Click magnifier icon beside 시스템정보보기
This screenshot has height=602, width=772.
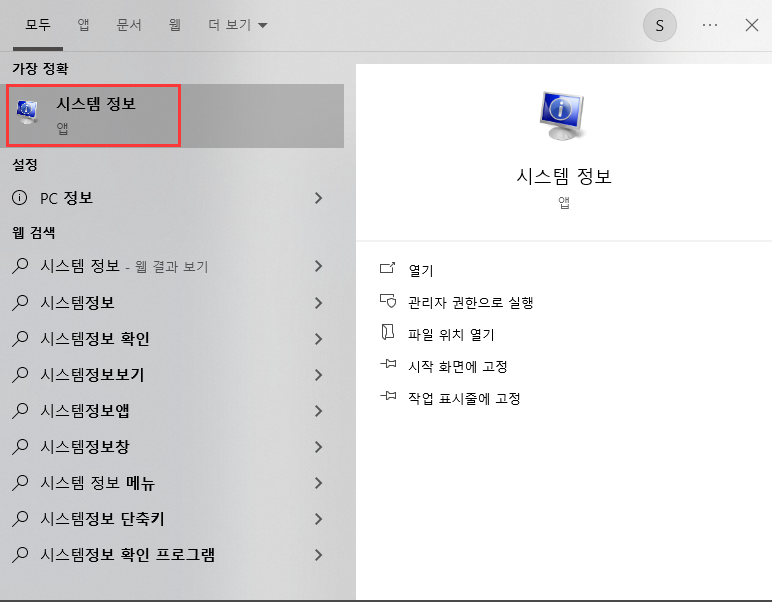20,374
